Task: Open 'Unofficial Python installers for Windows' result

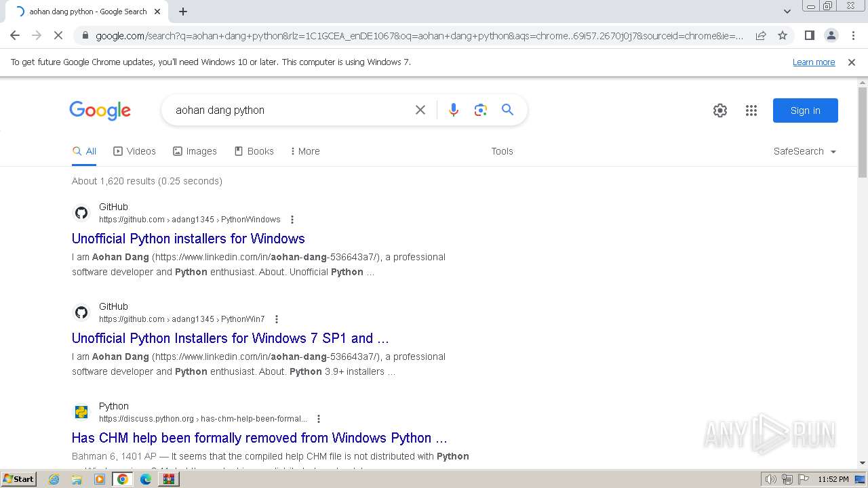Action: click(189, 239)
